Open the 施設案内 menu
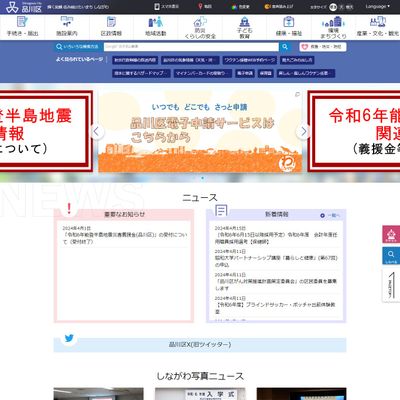Viewport: 400px width, 400px height. click(67, 26)
